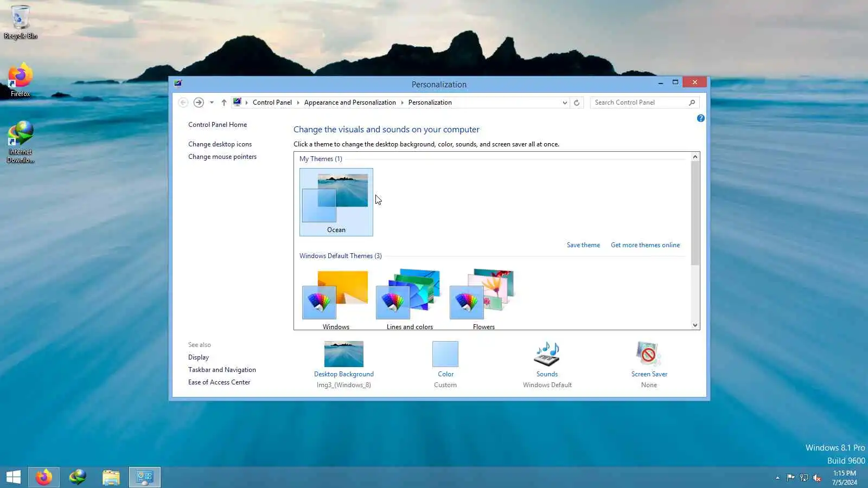Close the Personalization window
Image resolution: width=868 pixels, height=488 pixels.
coord(695,82)
